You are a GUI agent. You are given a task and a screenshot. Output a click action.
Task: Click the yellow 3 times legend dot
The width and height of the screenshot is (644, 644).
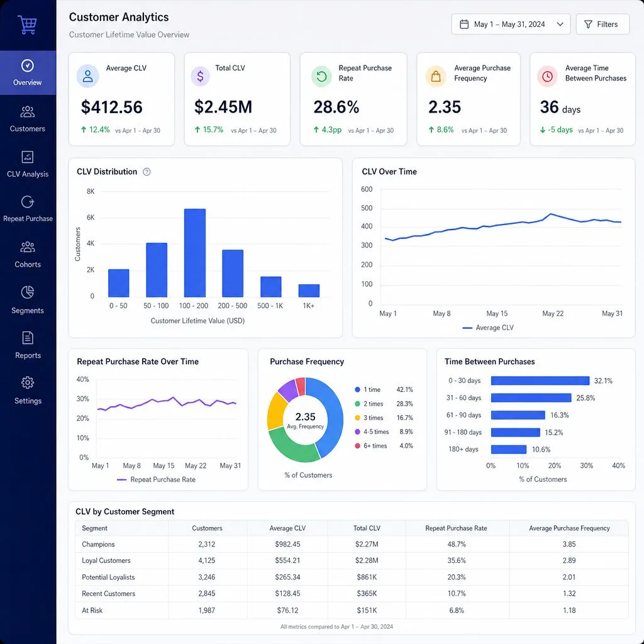357,418
